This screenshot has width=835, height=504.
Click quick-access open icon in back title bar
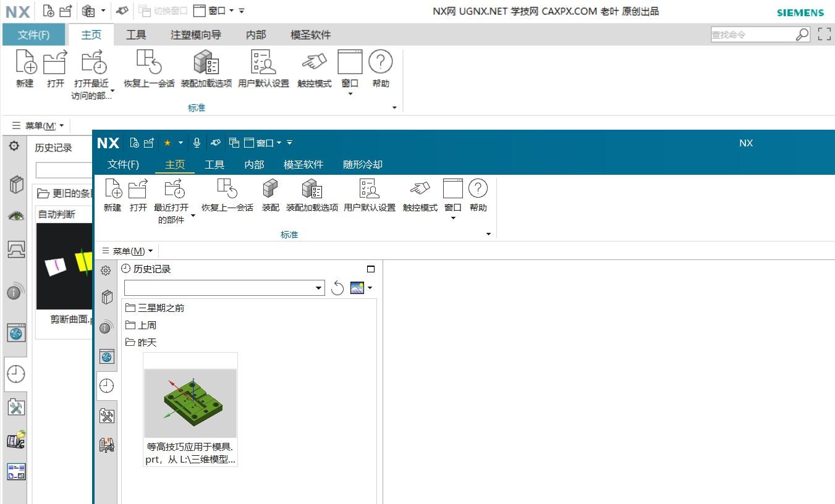66,10
